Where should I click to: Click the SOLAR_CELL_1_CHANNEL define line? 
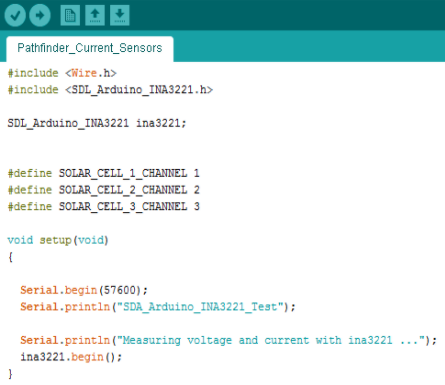coord(103,174)
